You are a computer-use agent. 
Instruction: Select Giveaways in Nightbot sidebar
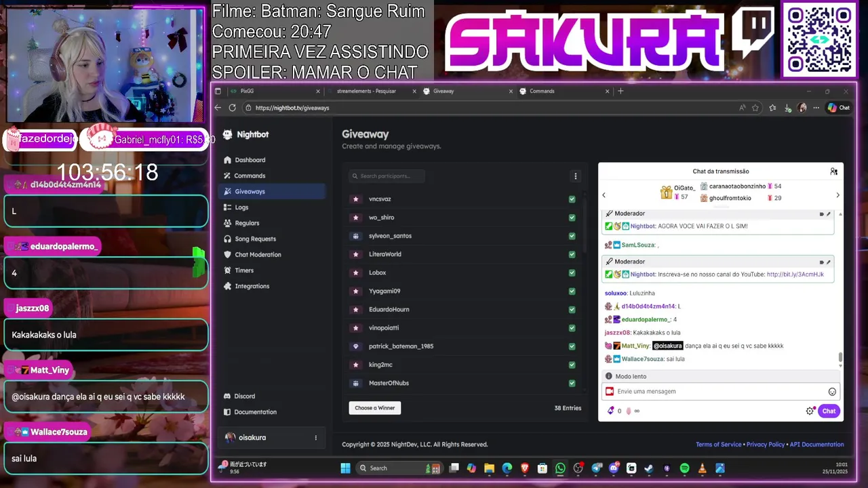pos(271,192)
